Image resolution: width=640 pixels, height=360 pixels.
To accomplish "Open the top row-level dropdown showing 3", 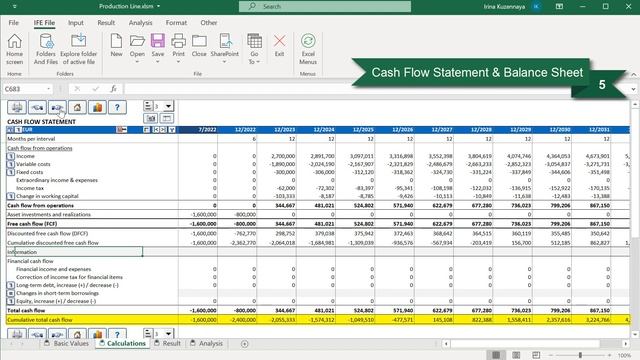I will coord(168,106).
